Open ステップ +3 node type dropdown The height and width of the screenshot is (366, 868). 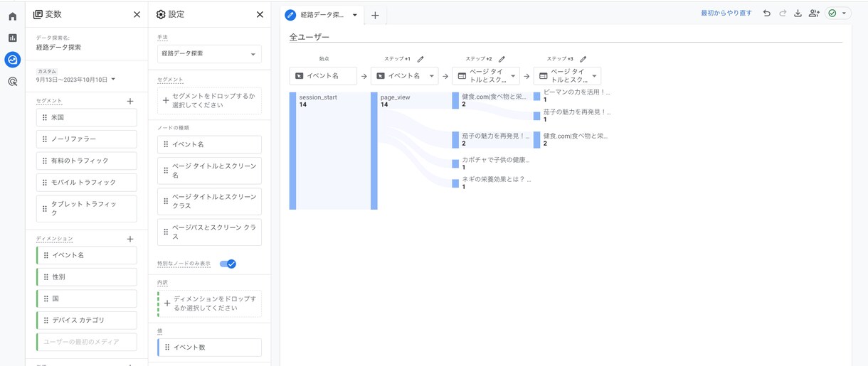pyautogui.click(x=567, y=75)
